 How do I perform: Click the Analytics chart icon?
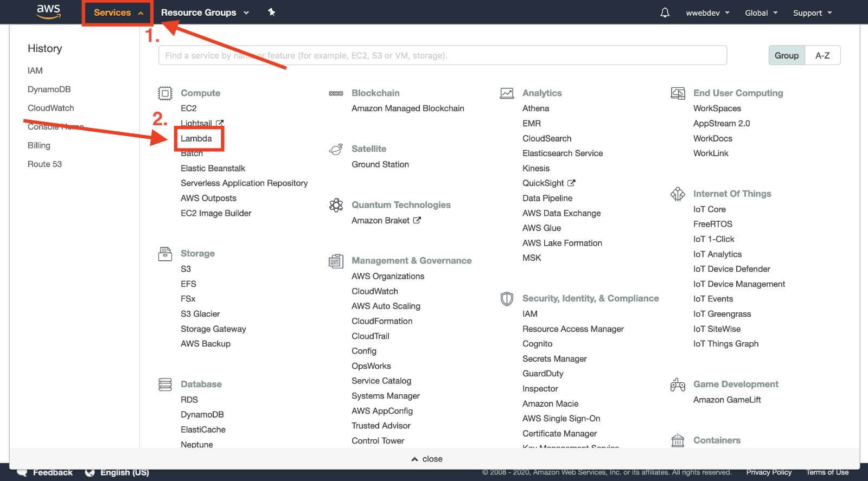(507, 93)
